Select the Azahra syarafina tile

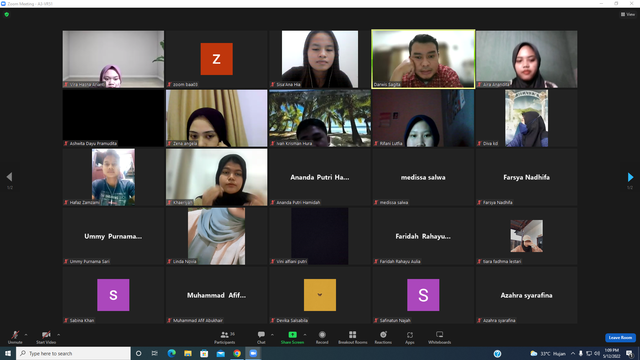point(527,295)
